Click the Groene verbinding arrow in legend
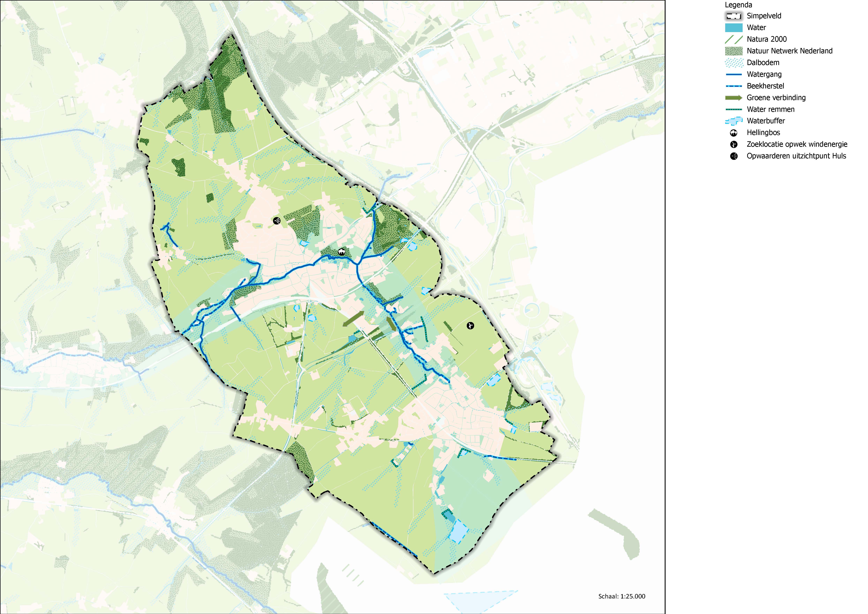This screenshot has width=868, height=614. [x=733, y=98]
